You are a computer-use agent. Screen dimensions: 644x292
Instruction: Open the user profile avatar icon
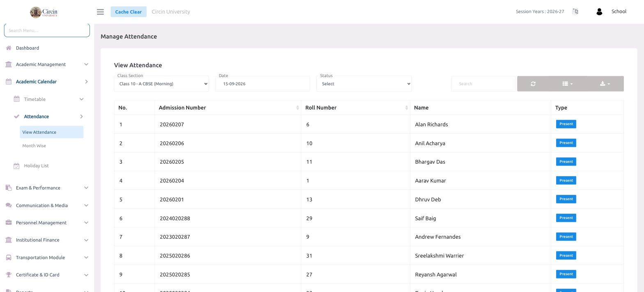pyautogui.click(x=599, y=12)
